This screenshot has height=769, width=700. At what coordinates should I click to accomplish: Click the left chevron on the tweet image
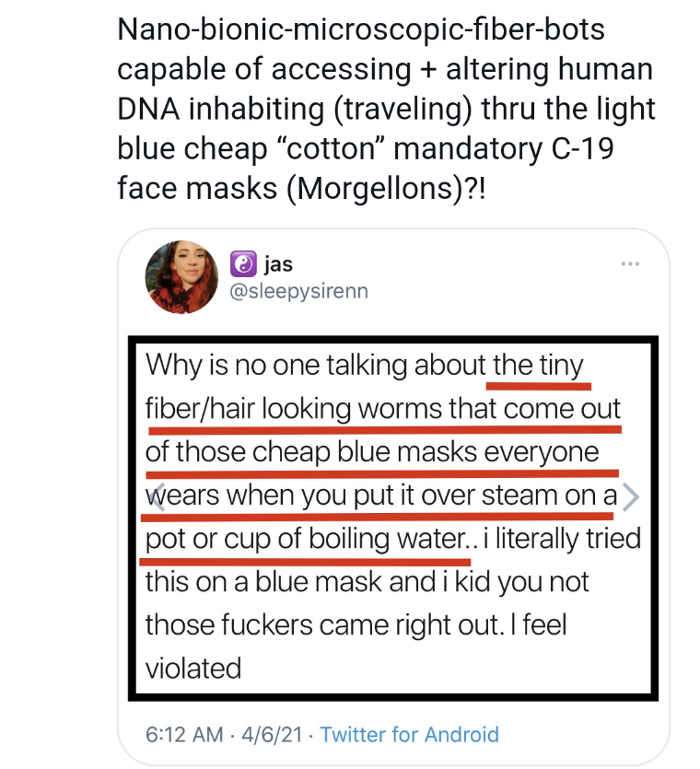tap(157, 496)
